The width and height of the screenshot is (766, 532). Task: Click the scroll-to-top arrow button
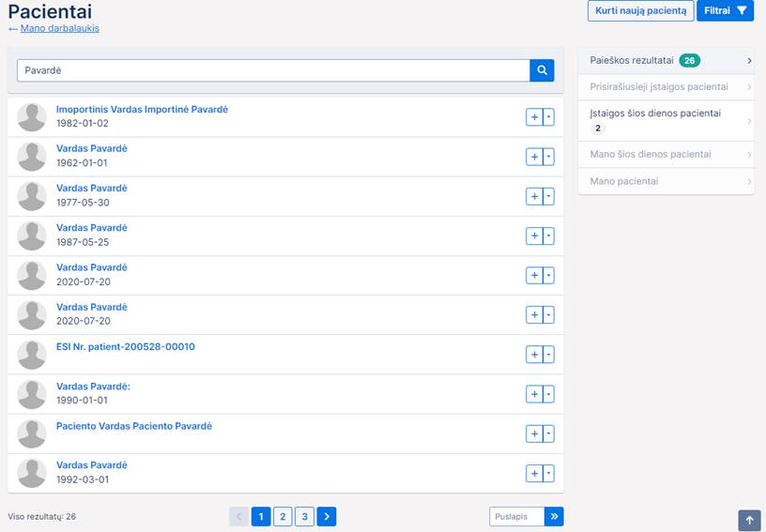tap(749, 520)
